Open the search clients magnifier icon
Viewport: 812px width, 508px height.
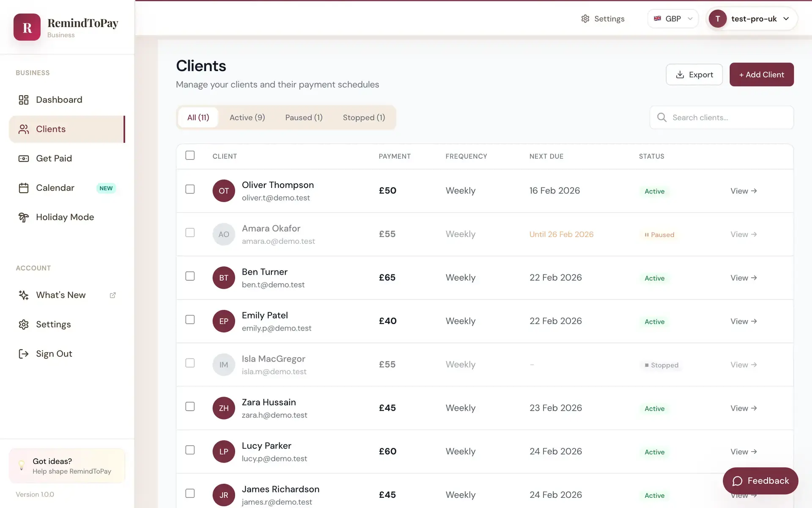pyautogui.click(x=661, y=117)
